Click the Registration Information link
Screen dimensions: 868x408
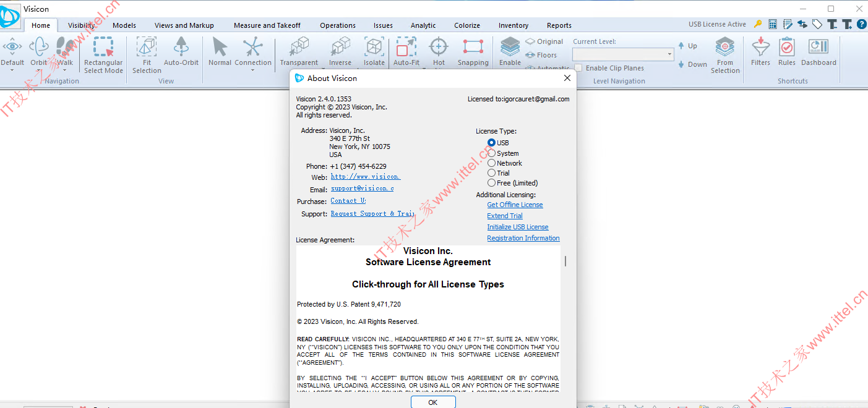pyautogui.click(x=523, y=238)
